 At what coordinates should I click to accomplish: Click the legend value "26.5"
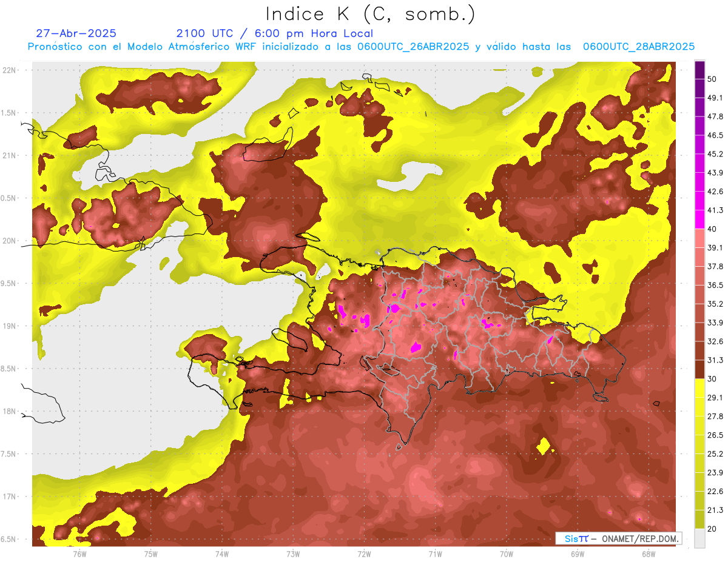(x=715, y=435)
